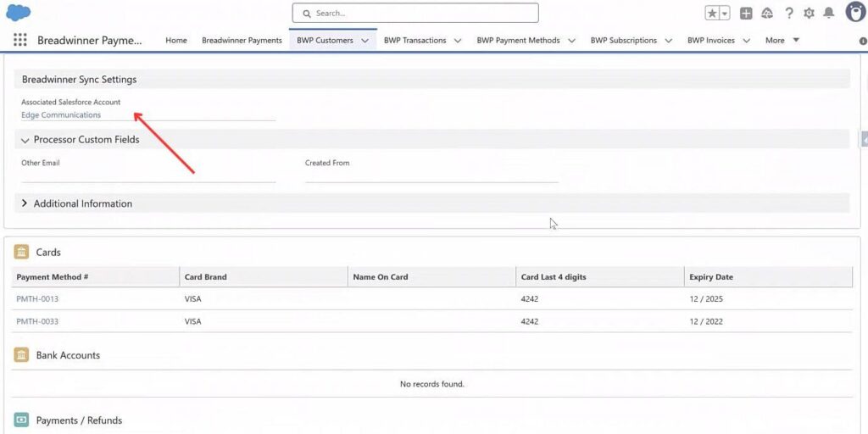Screen dimensions: 868x434
Task: Click the Trailhead guidance center icon
Action: [x=767, y=14]
